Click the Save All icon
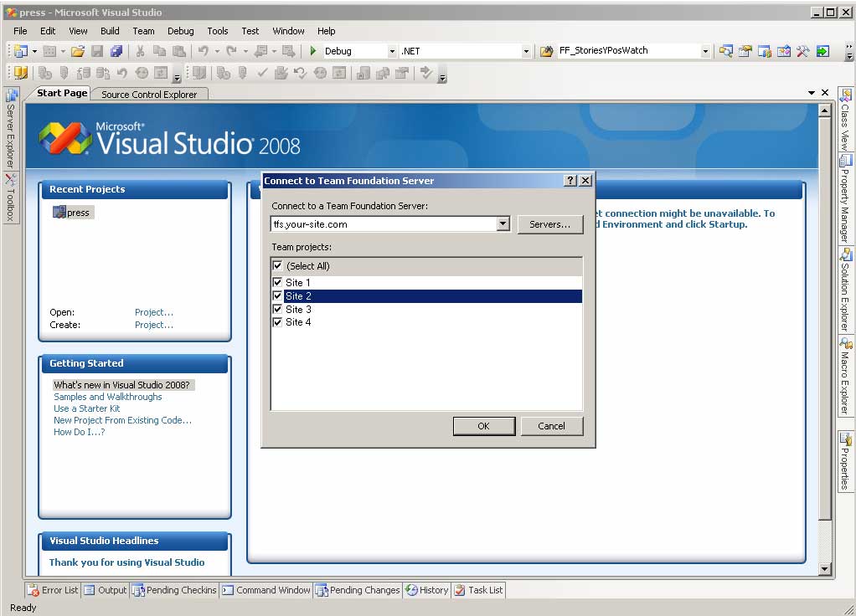The width and height of the screenshot is (856, 616). tap(116, 51)
